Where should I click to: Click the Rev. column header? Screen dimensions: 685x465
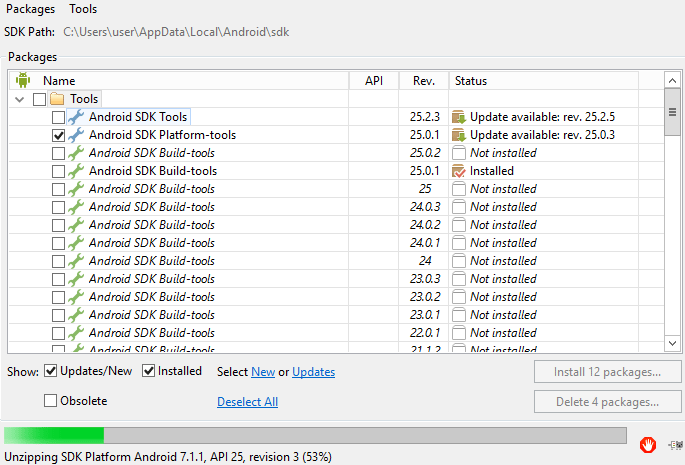(x=424, y=81)
